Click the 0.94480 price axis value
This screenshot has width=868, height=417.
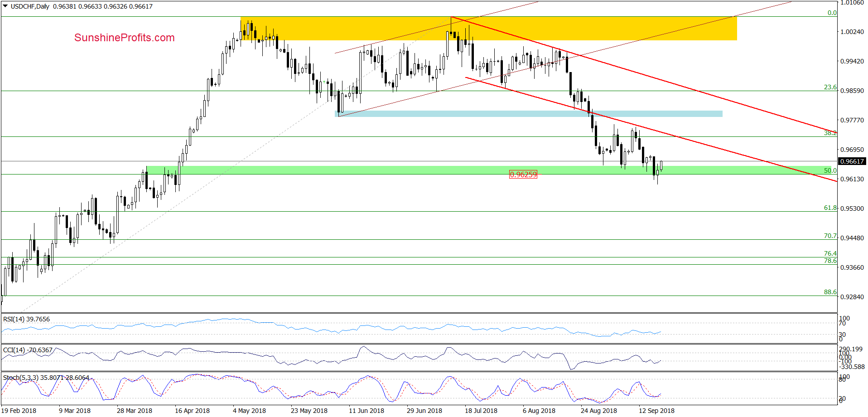tap(852, 238)
